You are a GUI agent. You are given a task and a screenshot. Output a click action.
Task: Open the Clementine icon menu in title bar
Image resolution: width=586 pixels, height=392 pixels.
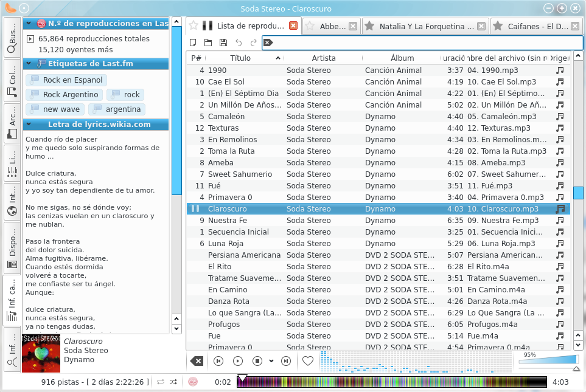pyautogui.click(x=10, y=8)
